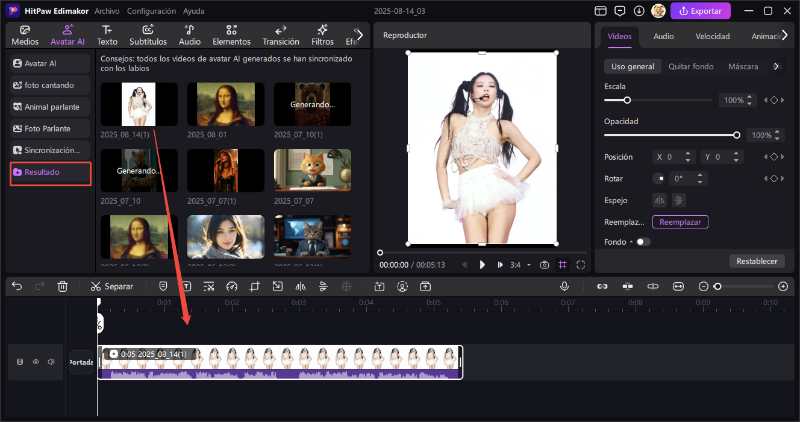800x422 pixels.
Task: Switch to the Velocidad tab
Action: (x=713, y=36)
